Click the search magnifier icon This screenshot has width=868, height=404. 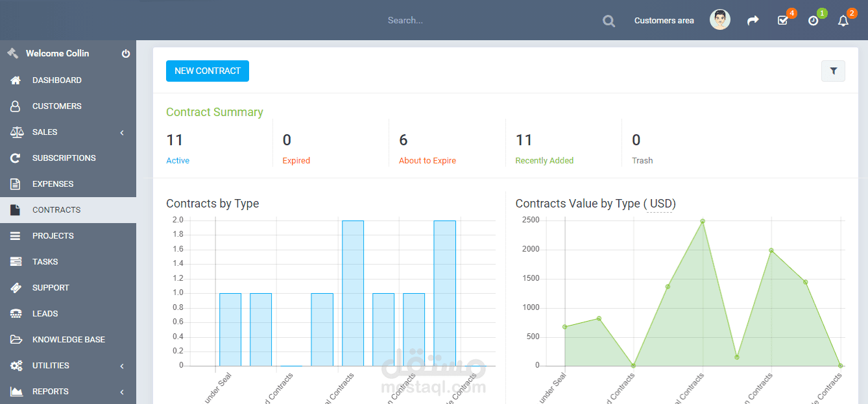(609, 21)
